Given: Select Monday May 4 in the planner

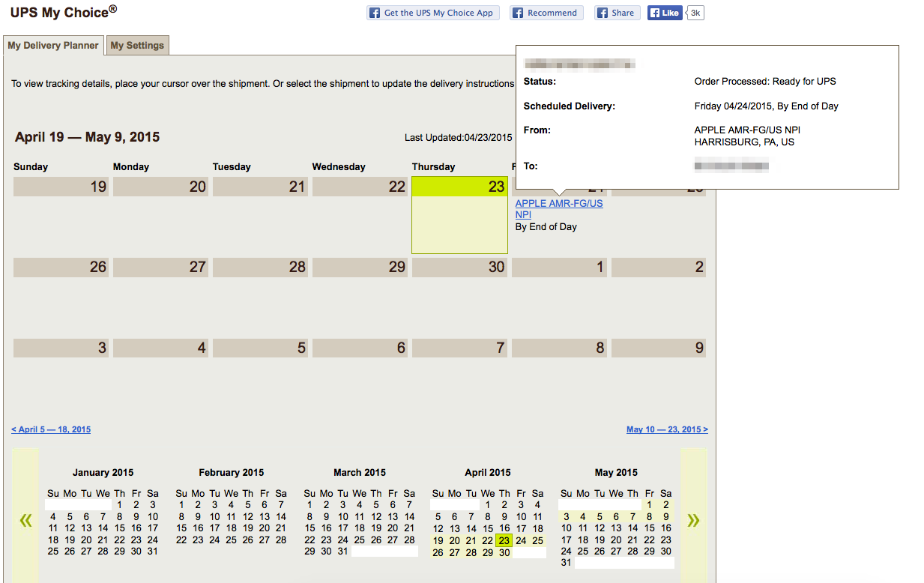Looking at the screenshot, I should [160, 348].
